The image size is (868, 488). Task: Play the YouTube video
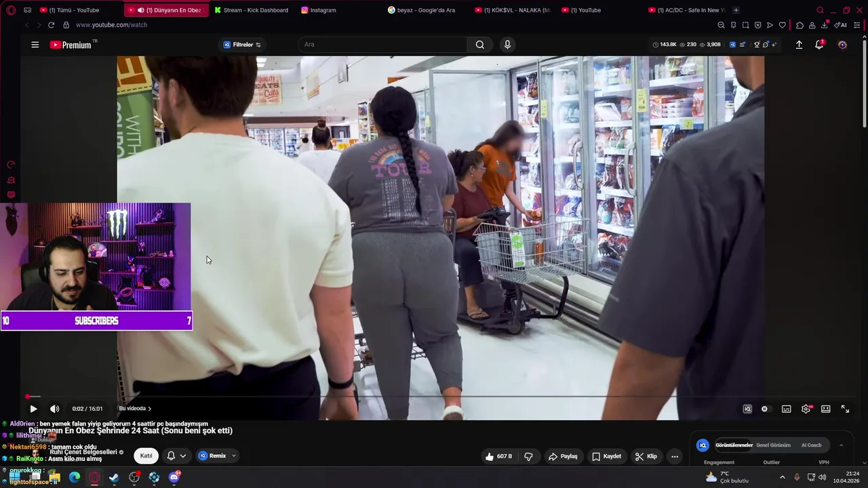point(33,409)
